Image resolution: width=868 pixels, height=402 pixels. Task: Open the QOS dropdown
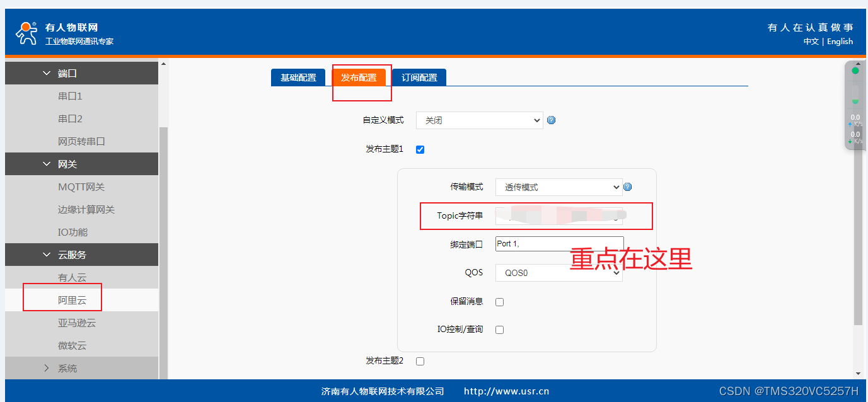tap(558, 273)
